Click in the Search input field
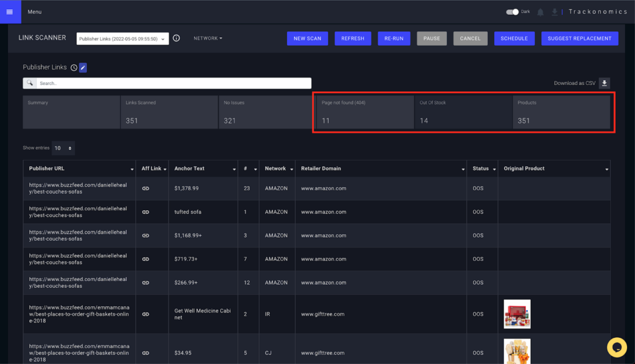 (172, 83)
